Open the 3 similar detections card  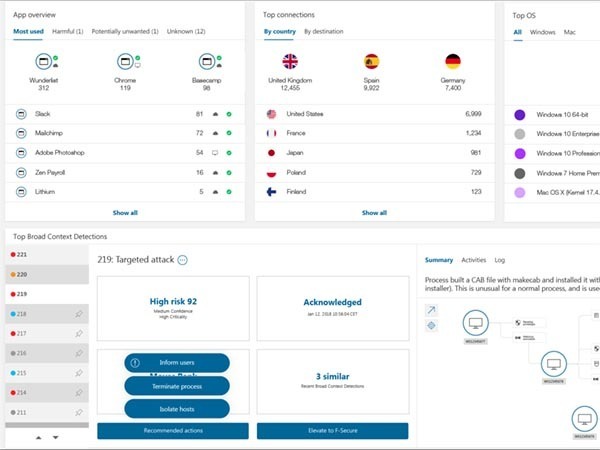tap(333, 382)
